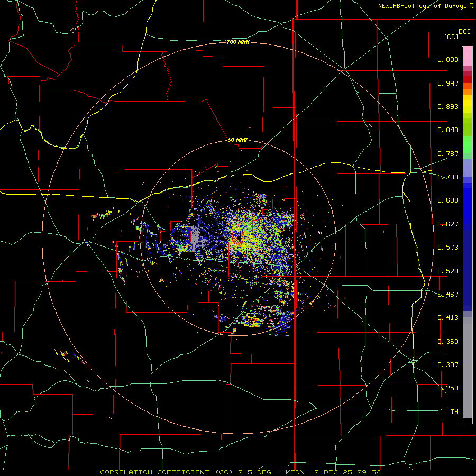Click the black radar site dot at center
This screenshot has width=476, height=476.
239,238
